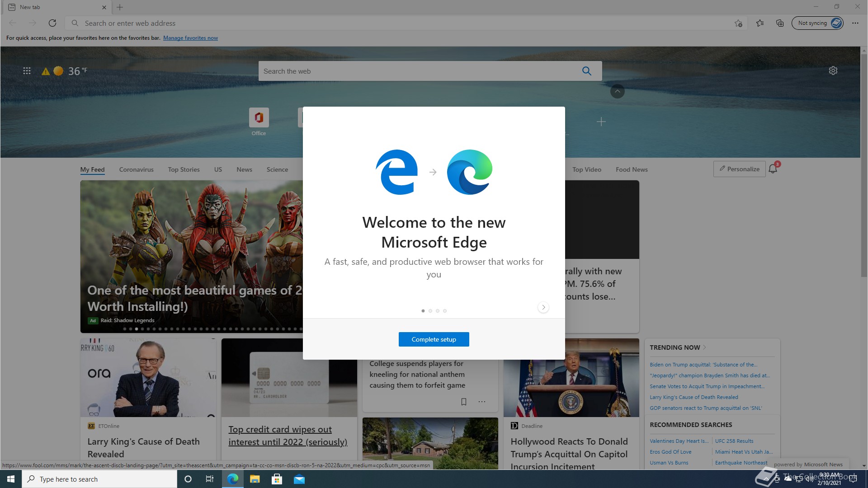Click the credit card article thumbnail
The image size is (868, 488).
(x=289, y=378)
